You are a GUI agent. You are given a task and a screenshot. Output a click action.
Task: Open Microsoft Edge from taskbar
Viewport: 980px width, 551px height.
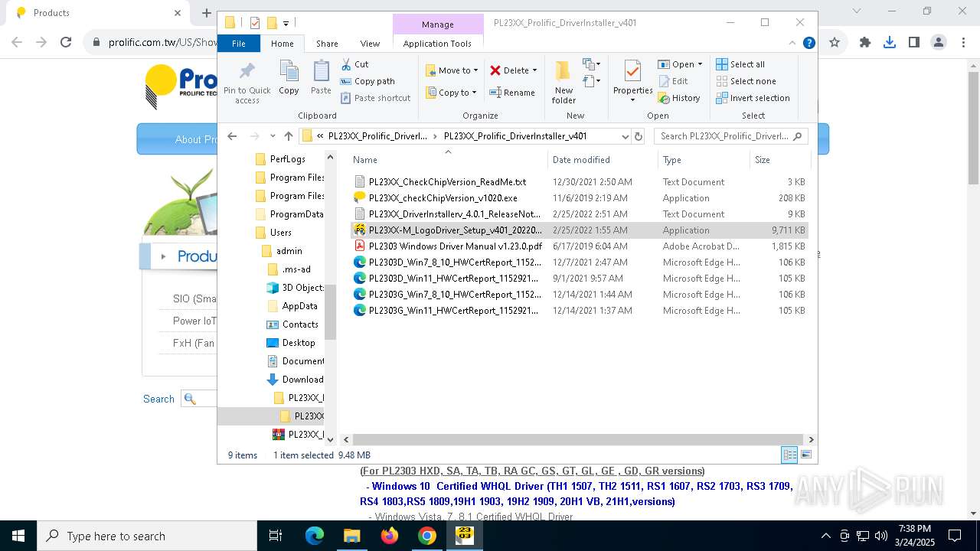[x=315, y=536]
